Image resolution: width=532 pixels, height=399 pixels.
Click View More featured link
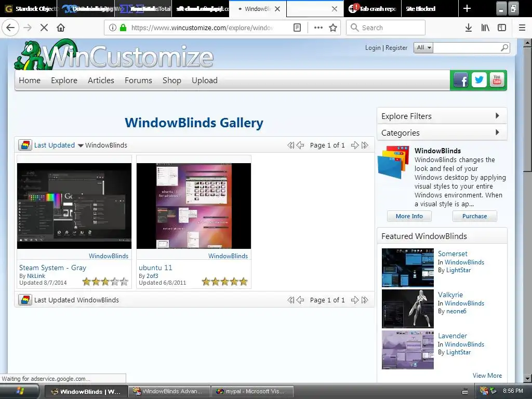(487, 376)
